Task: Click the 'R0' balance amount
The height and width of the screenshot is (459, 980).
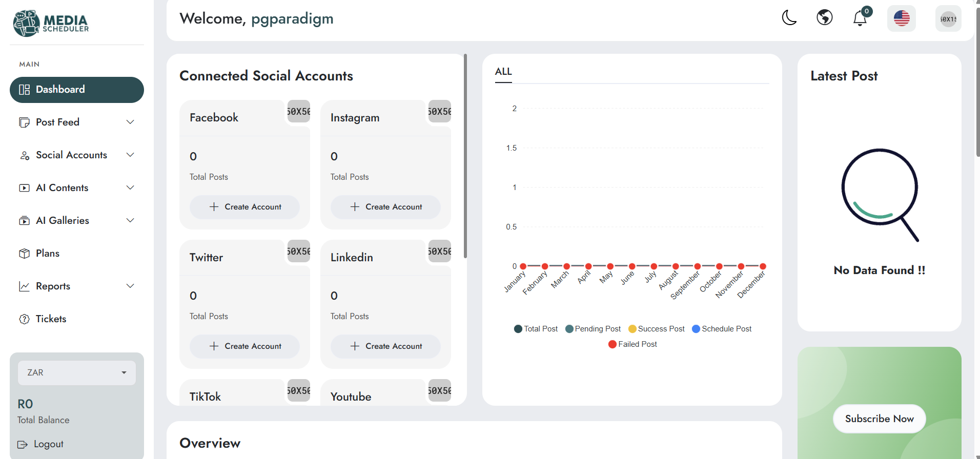Action: [x=25, y=404]
